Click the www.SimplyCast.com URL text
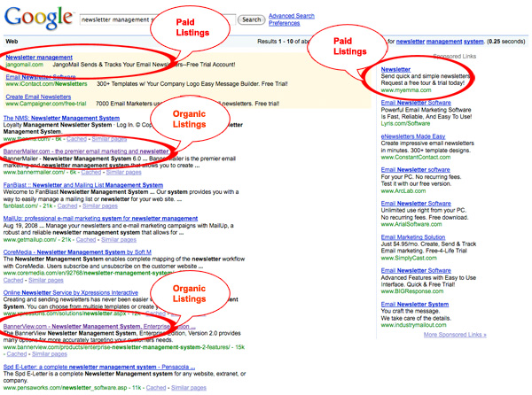 (409, 258)
